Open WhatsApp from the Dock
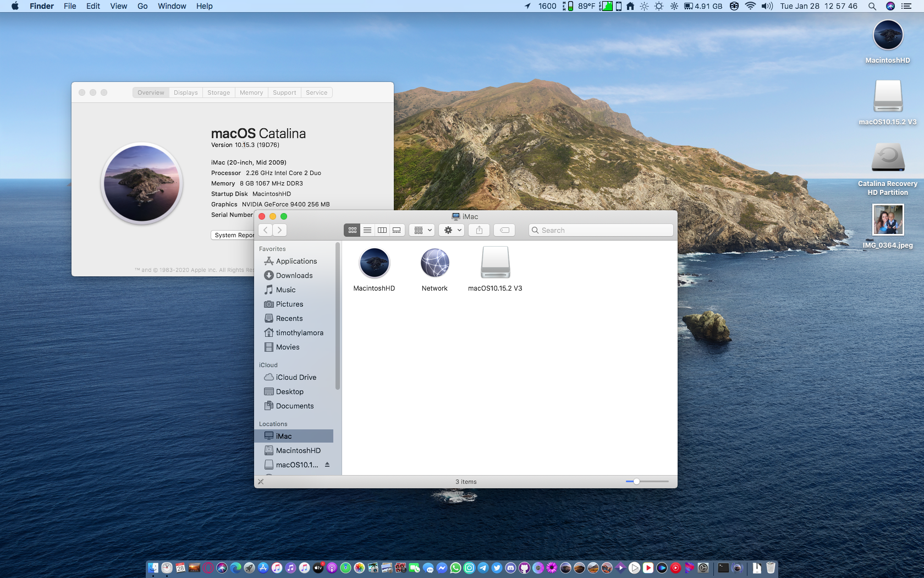The width and height of the screenshot is (924, 578). 455,568
